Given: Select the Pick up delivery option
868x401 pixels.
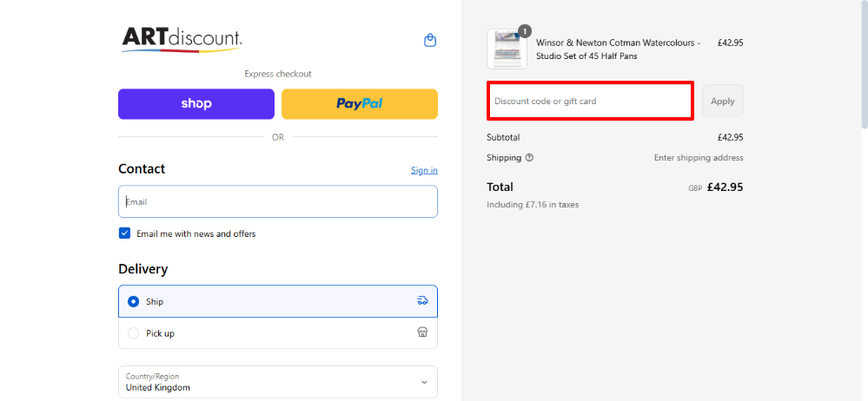Looking at the screenshot, I should (278, 333).
